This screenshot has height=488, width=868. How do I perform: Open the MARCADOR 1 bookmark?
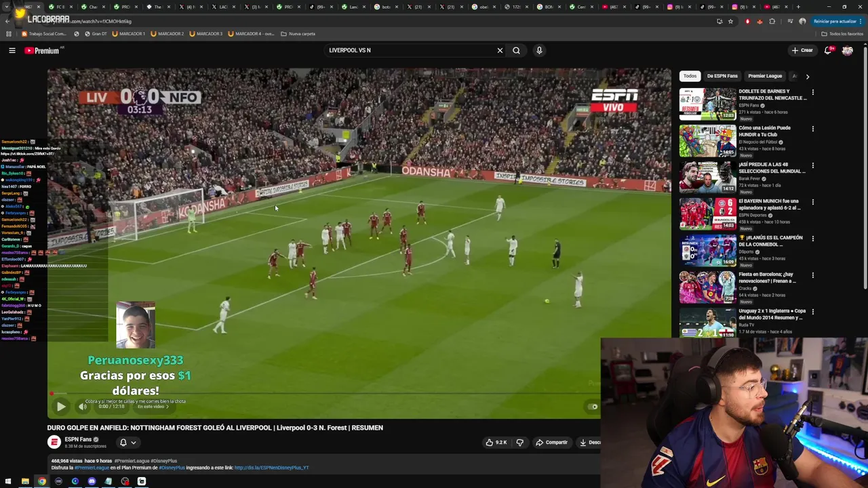pyautogui.click(x=128, y=34)
